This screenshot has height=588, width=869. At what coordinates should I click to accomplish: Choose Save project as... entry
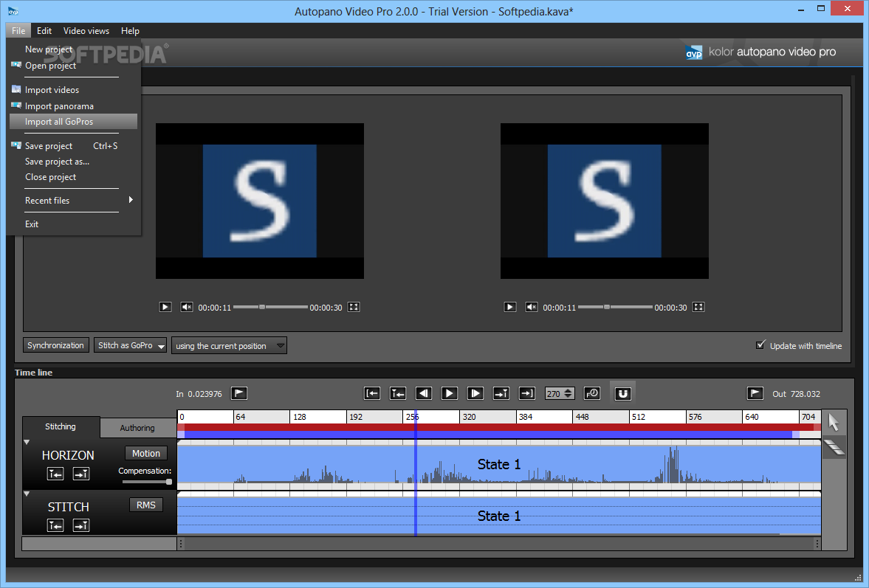(x=73, y=162)
